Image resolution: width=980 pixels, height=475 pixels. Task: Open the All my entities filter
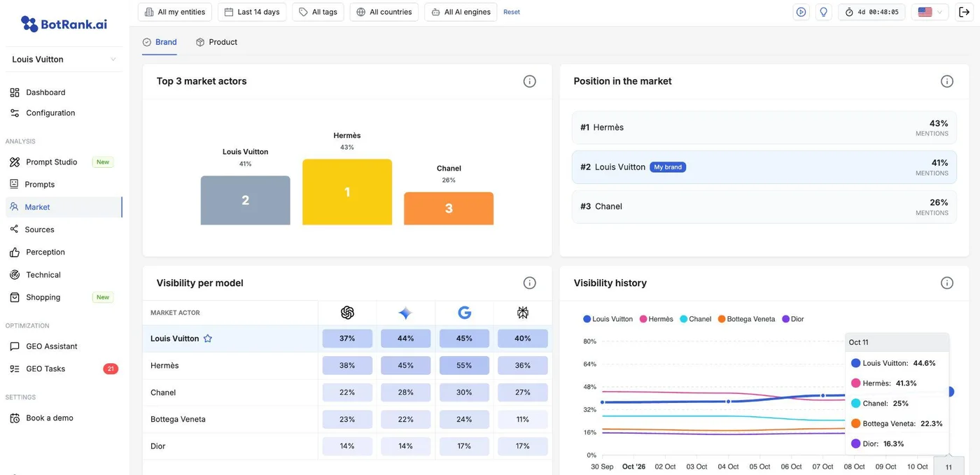click(x=176, y=12)
